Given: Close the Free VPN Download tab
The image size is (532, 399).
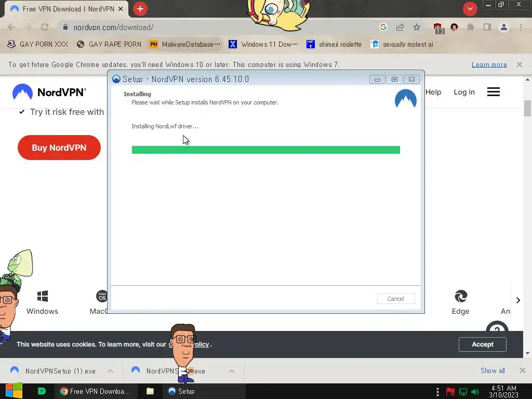Looking at the screenshot, I should (121, 9).
